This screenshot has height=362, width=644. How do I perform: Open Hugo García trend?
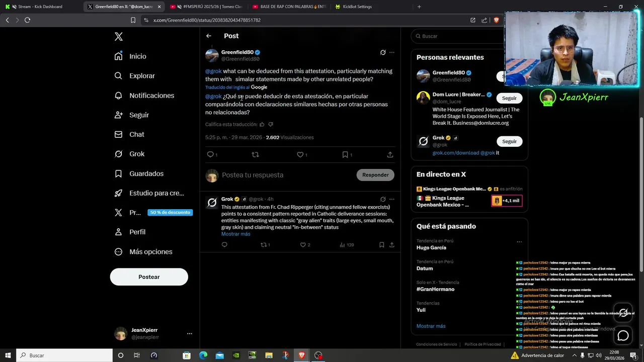pyautogui.click(x=431, y=248)
